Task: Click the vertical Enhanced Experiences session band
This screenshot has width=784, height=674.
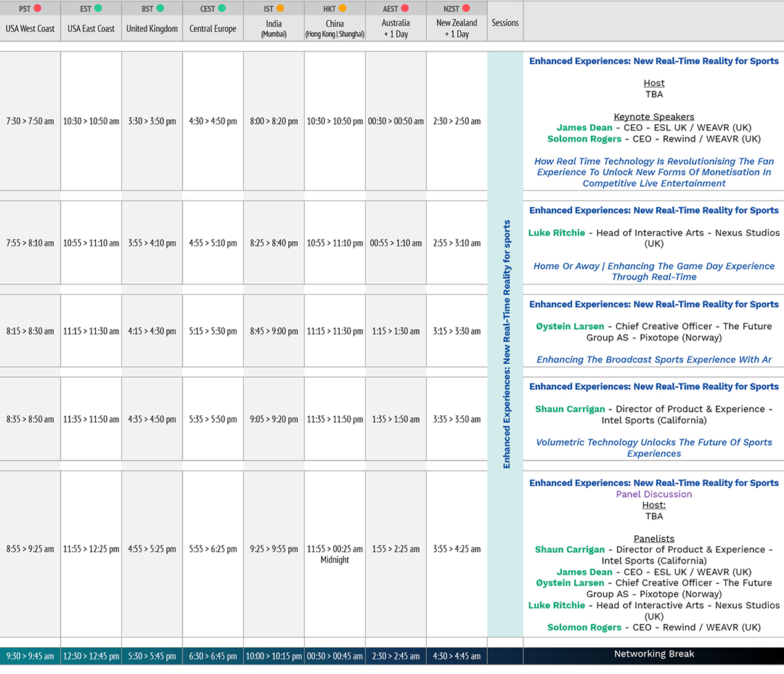Action: pos(505,344)
